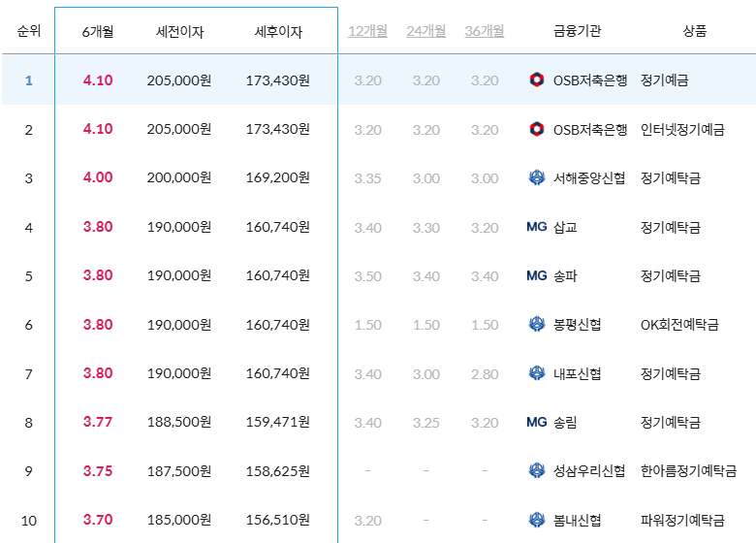Click the 세전이자 column header
Screen dimensions: 756x543
coord(179,32)
